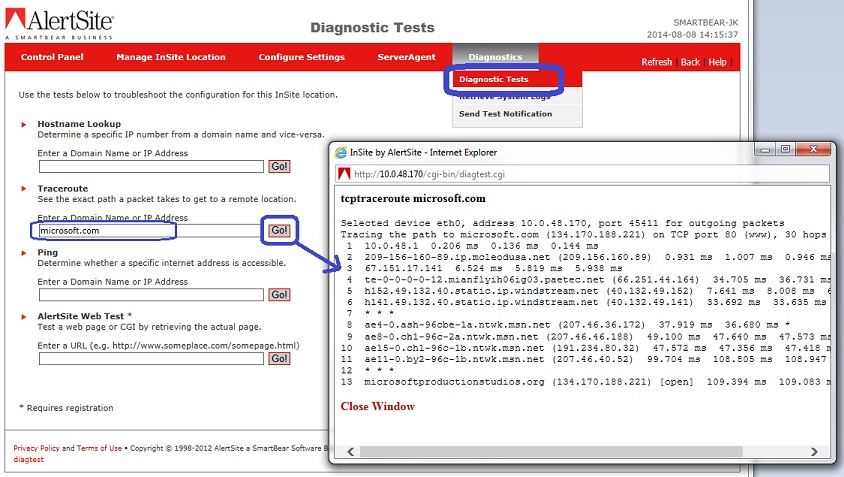The width and height of the screenshot is (844, 477).
Task: Click the AlertSite favicon in popup address bar
Action: 344,174
